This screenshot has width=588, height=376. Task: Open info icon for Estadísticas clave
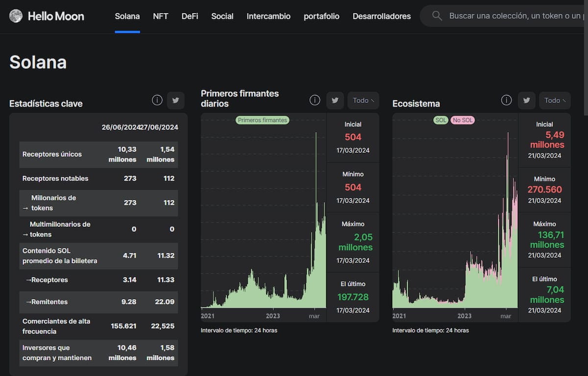point(157,100)
